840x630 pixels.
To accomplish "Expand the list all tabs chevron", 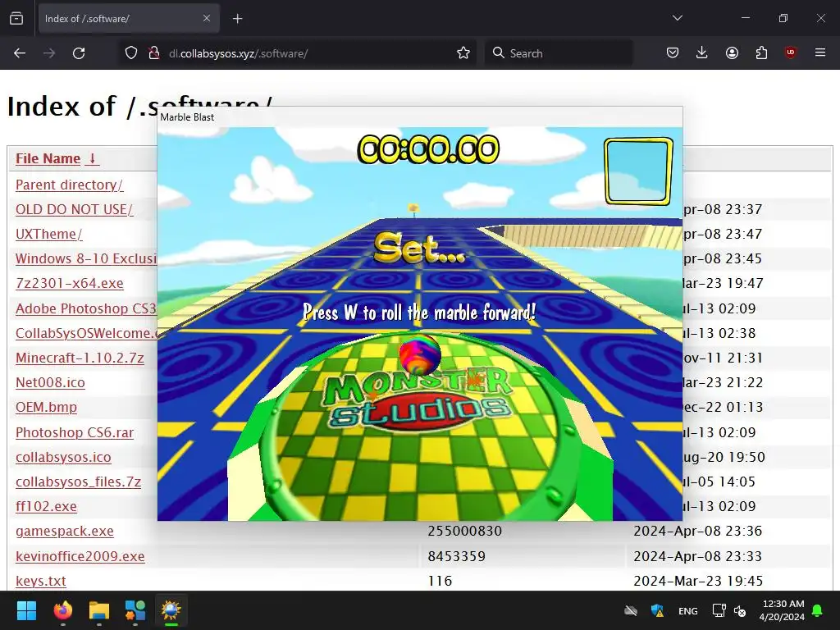I will pyautogui.click(x=677, y=18).
